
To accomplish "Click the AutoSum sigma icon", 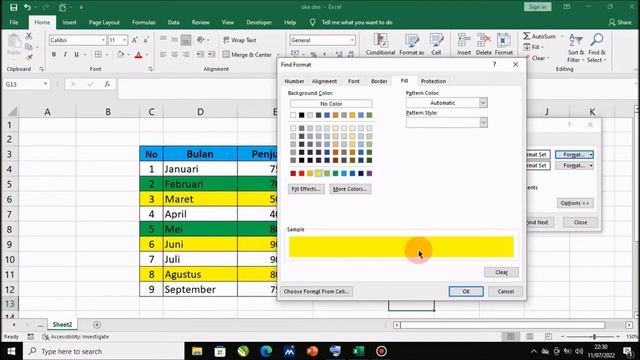I will 527,36.
